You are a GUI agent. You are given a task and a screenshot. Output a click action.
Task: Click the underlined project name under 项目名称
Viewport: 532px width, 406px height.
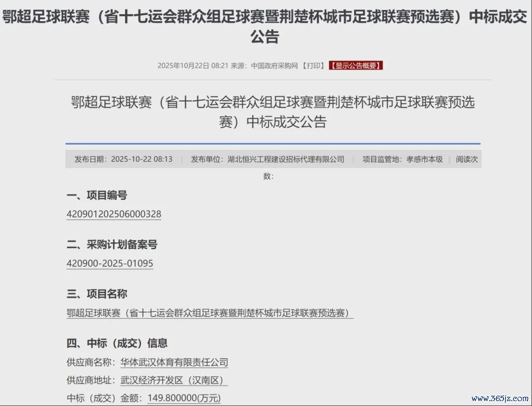[209, 313]
